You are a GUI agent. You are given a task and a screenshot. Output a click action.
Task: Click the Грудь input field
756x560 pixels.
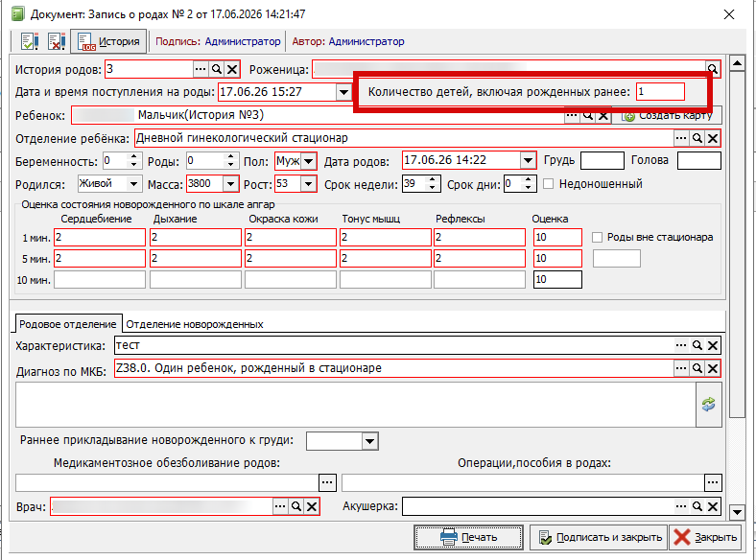(x=602, y=161)
